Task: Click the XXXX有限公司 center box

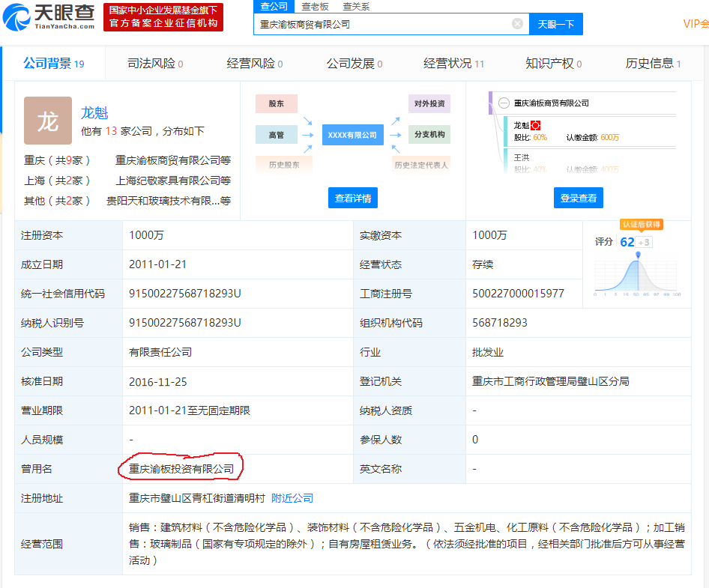Action: [x=353, y=135]
